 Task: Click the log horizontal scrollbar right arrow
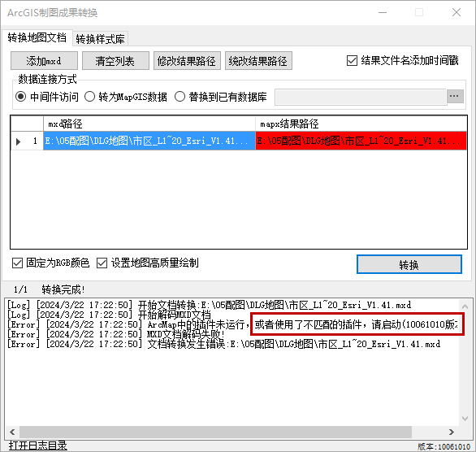click(452, 432)
